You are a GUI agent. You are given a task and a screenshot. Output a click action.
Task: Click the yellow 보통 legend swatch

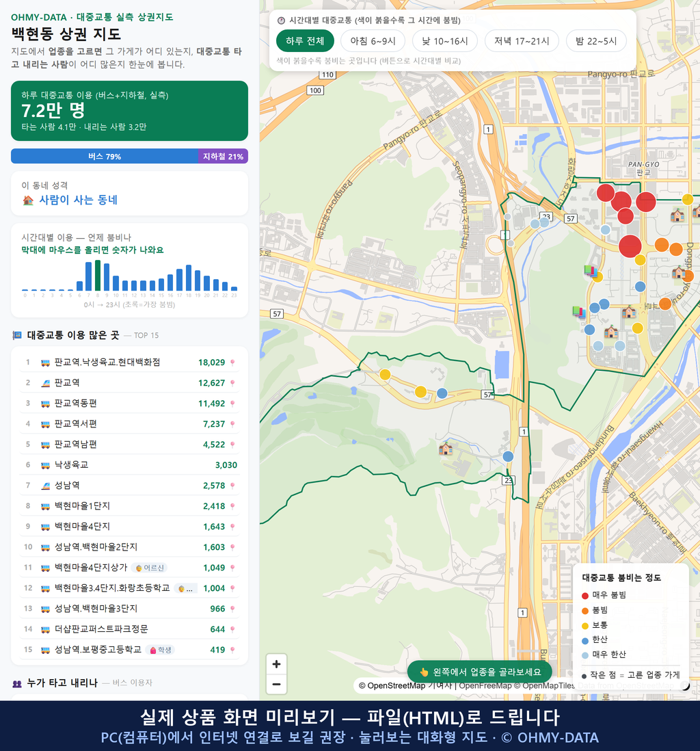tap(584, 626)
